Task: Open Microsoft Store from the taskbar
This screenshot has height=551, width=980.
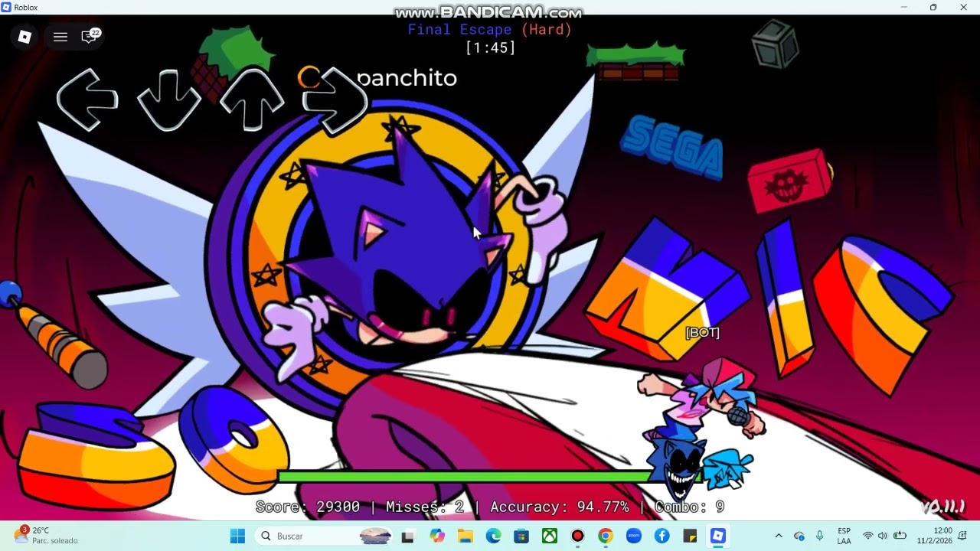Action: (x=521, y=536)
